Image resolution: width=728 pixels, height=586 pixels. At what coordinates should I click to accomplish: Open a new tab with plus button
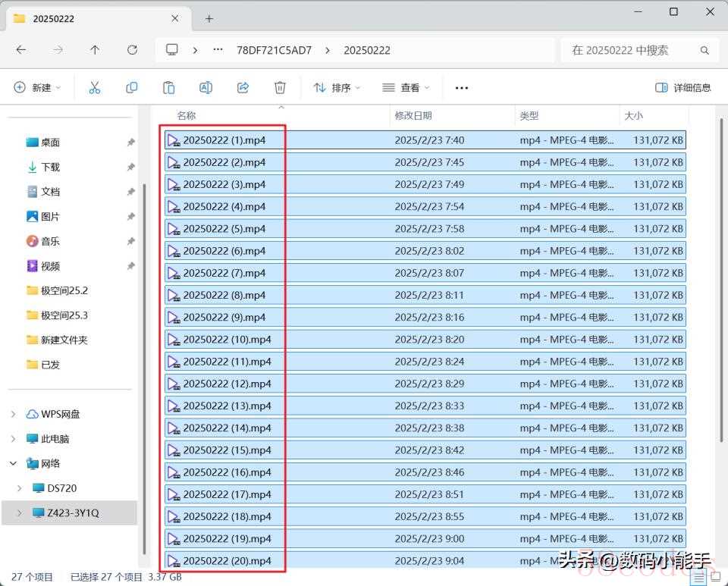(209, 18)
